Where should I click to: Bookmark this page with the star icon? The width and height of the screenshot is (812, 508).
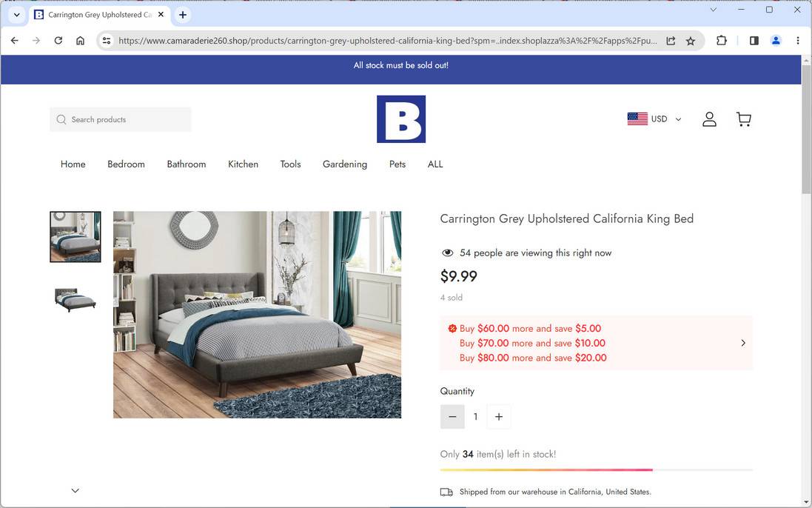click(x=691, y=41)
